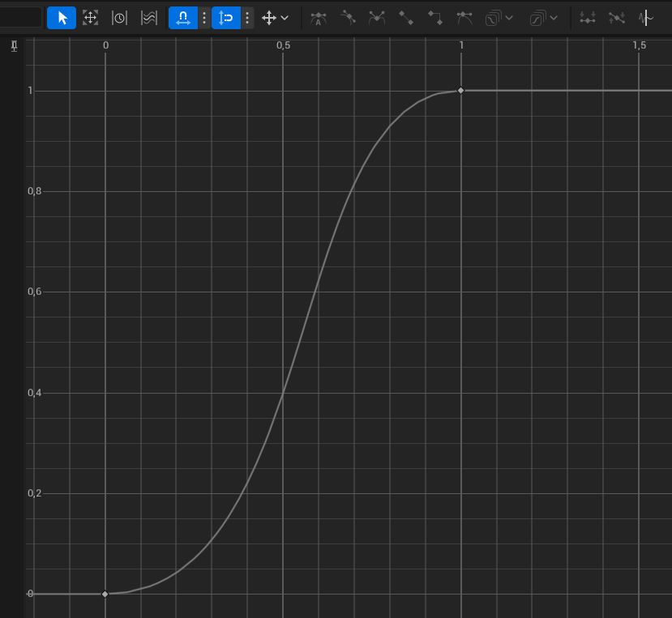Activate the Transform tool with four-way arrows in brackets
Viewport: 672px width, 618px height.
tap(90, 18)
